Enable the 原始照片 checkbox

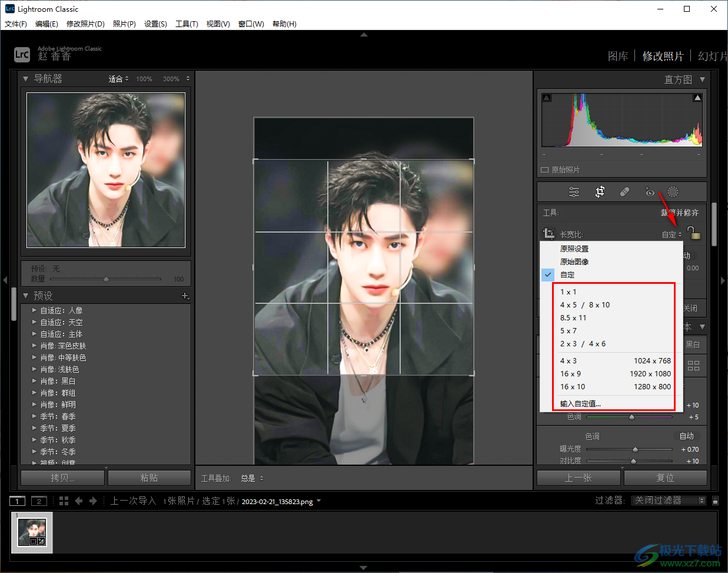(545, 170)
